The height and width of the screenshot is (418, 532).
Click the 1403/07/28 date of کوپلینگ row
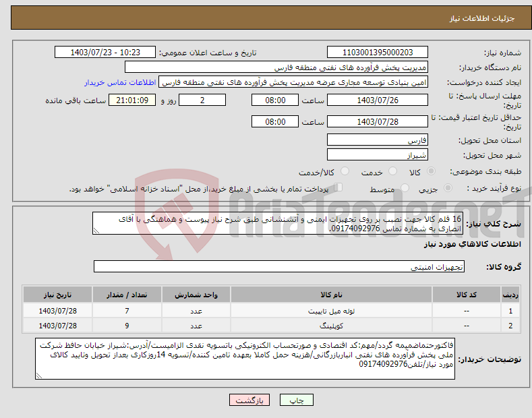(x=58, y=326)
